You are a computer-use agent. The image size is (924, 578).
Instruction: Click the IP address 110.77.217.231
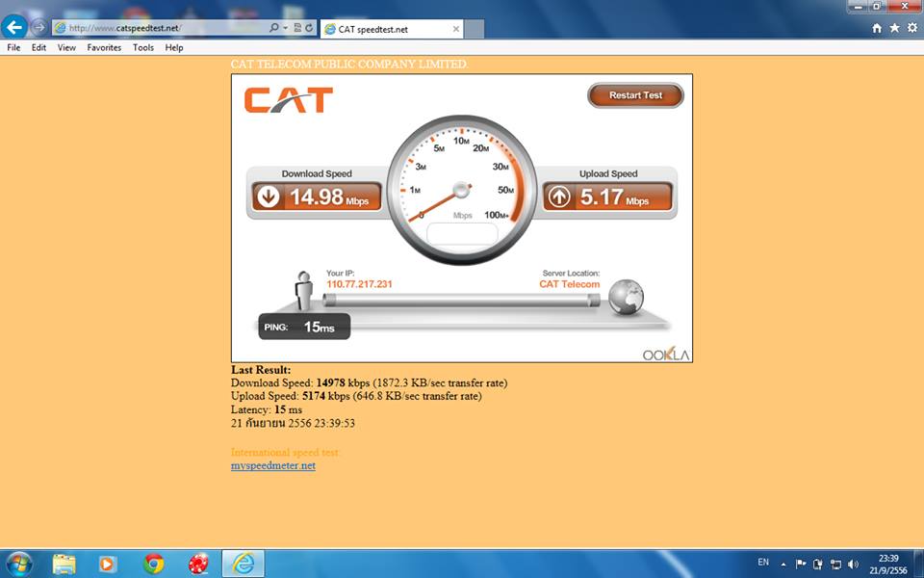coord(359,284)
